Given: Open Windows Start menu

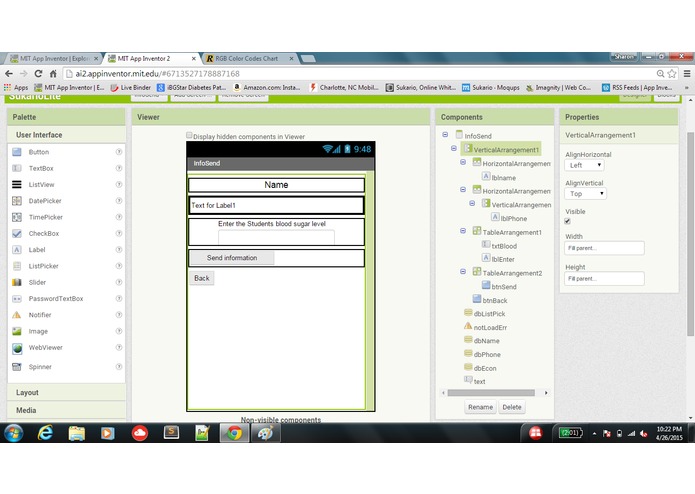Looking at the screenshot, I should tap(13, 433).
